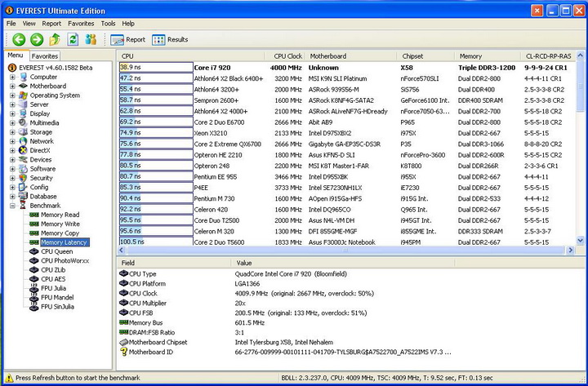Open the CPU AES benchmark
588x386 pixels.
coord(53,279)
